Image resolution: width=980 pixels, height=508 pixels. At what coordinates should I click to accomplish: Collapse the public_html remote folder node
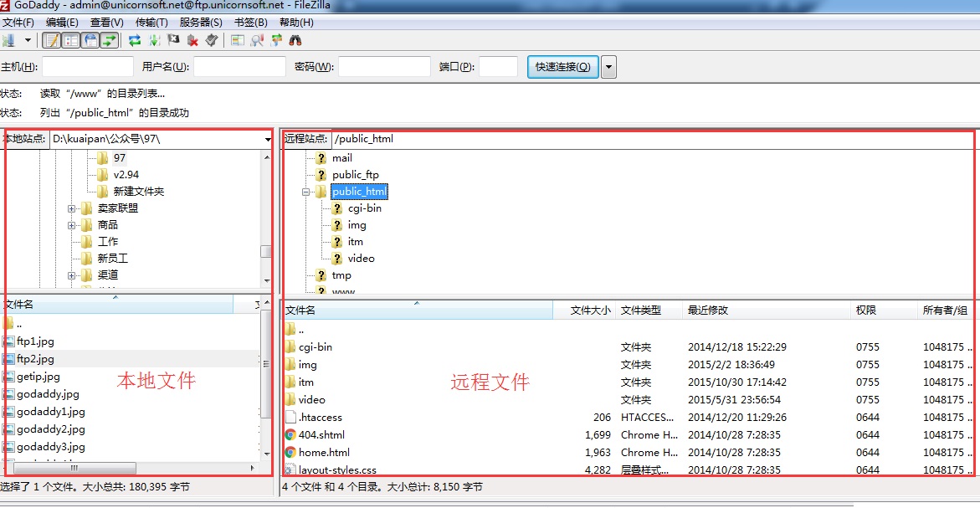tap(306, 192)
